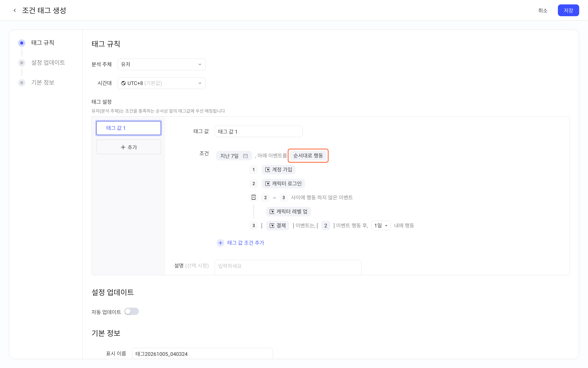This screenshot has height=368, width=588.
Task: Click the step number 1 badge
Action: pyautogui.click(x=253, y=170)
